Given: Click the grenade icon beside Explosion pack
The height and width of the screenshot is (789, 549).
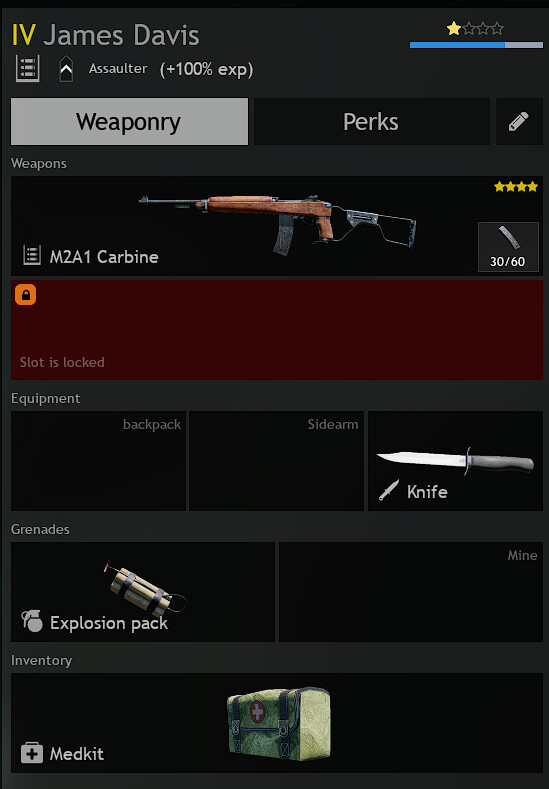Looking at the screenshot, I should tap(32, 621).
